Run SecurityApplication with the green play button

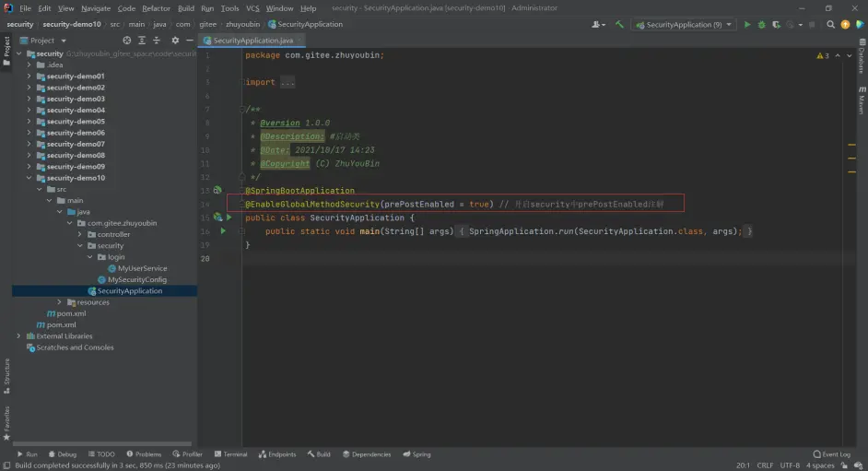coord(747,25)
